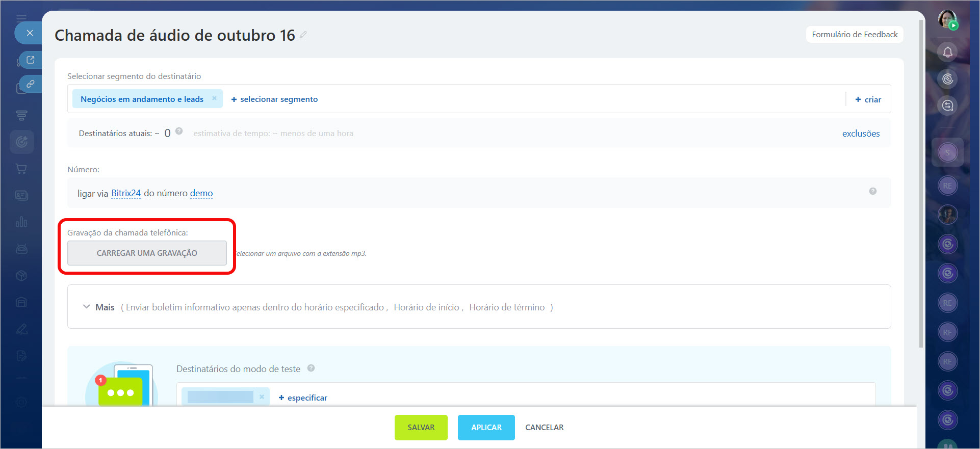Open help for Destinatários do modo de teste

click(x=311, y=368)
